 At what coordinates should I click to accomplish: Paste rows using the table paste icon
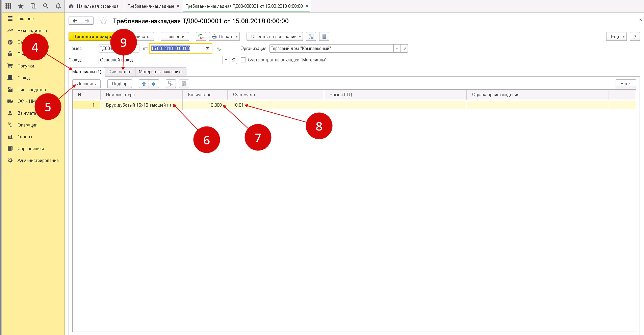tap(184, 84)
